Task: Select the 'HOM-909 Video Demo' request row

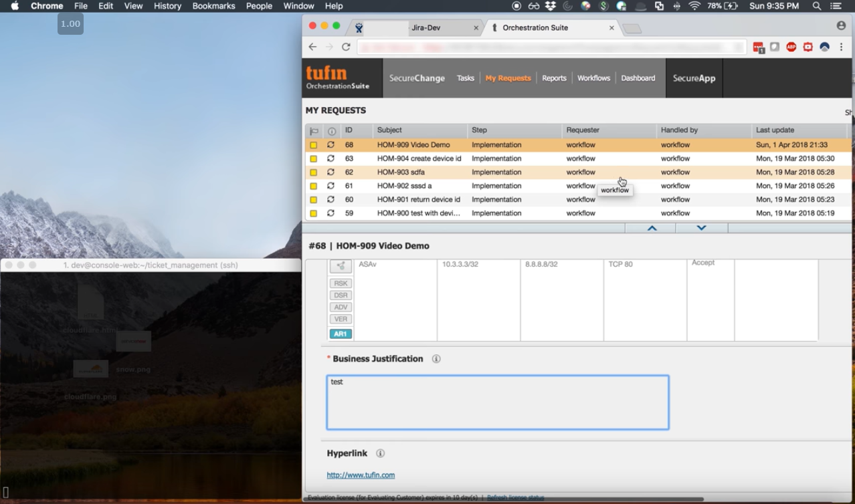Action: coord(578,145)
